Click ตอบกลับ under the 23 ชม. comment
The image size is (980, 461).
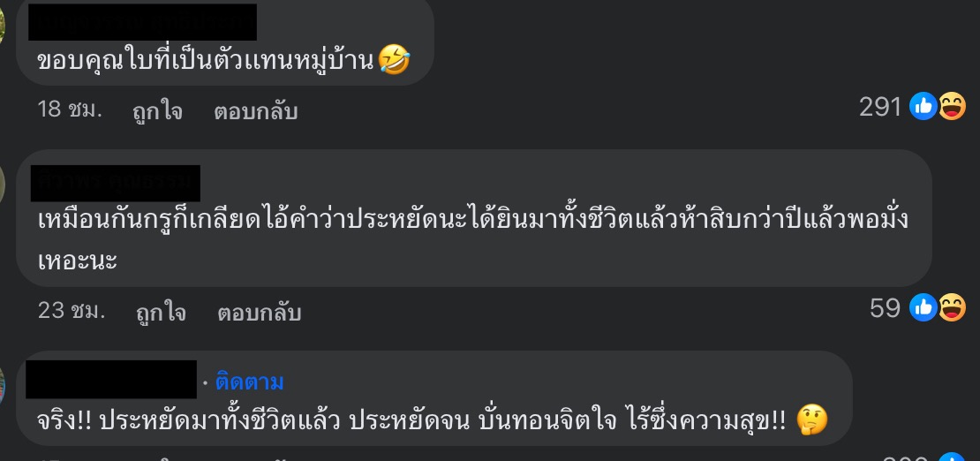260,312
